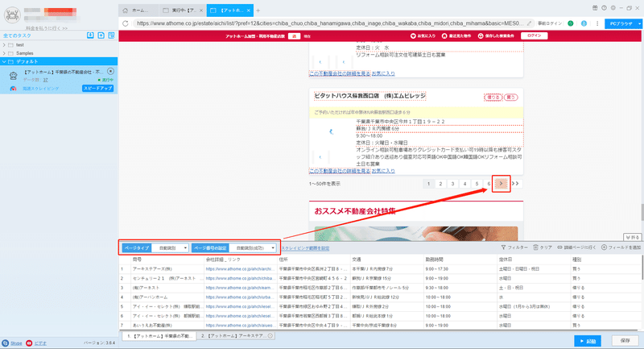The height and width of the screenshot is (349, 644).
Task: Expand the Samples folder
Action: pos(4,53)
